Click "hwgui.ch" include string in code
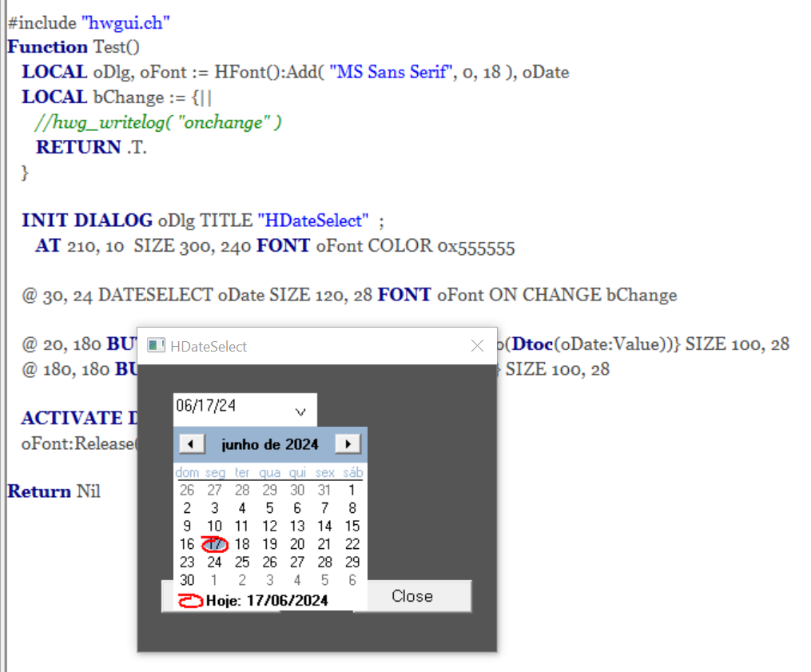 125,22
